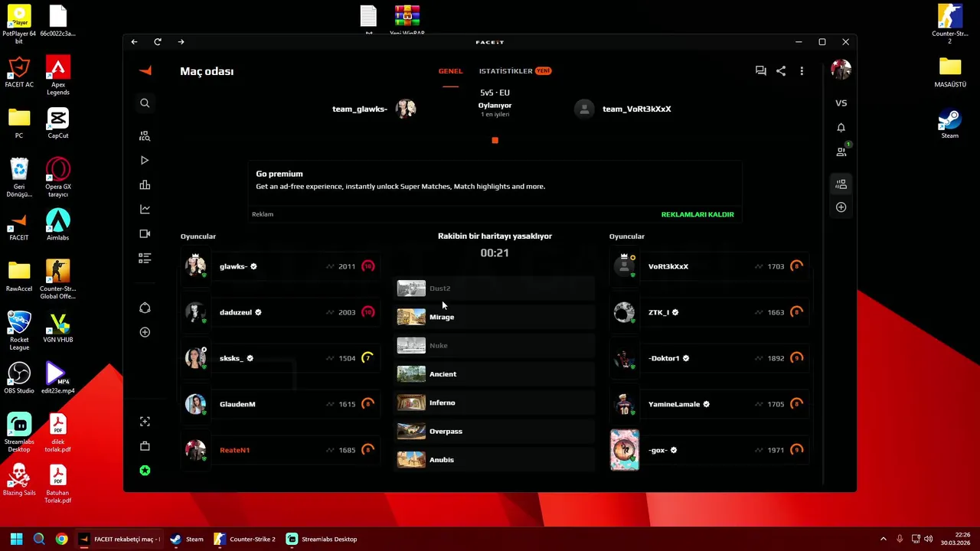
Task: Click the green star badge icon
Action: [x=145, y=471]
